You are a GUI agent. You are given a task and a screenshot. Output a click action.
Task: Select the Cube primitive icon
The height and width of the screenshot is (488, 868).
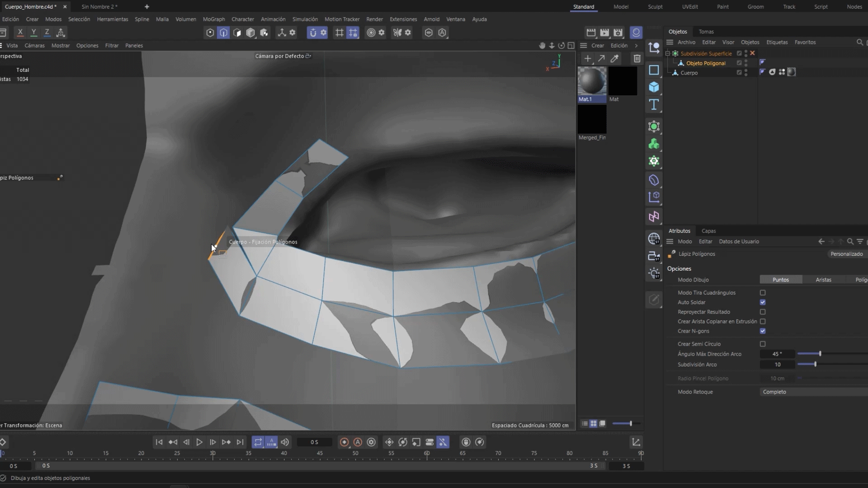[654, 87]
